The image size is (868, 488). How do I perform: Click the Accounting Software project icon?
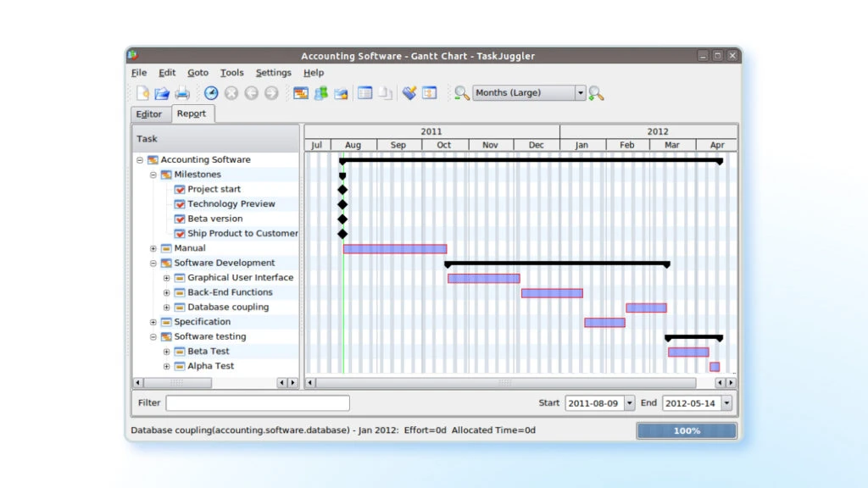153,160
